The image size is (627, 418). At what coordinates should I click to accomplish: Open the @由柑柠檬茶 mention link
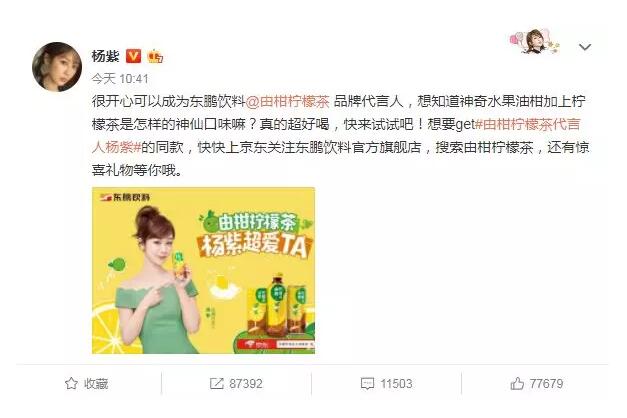288,101
